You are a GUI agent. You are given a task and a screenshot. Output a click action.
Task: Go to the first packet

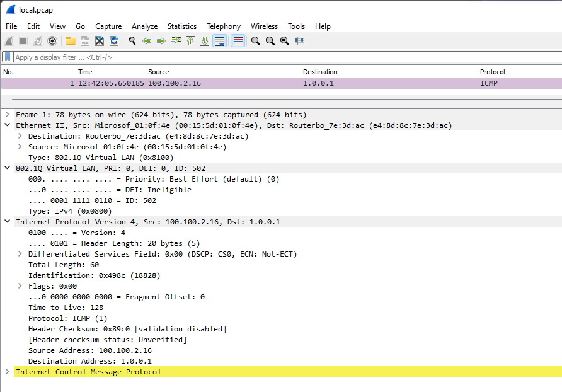tap(190, 41)
